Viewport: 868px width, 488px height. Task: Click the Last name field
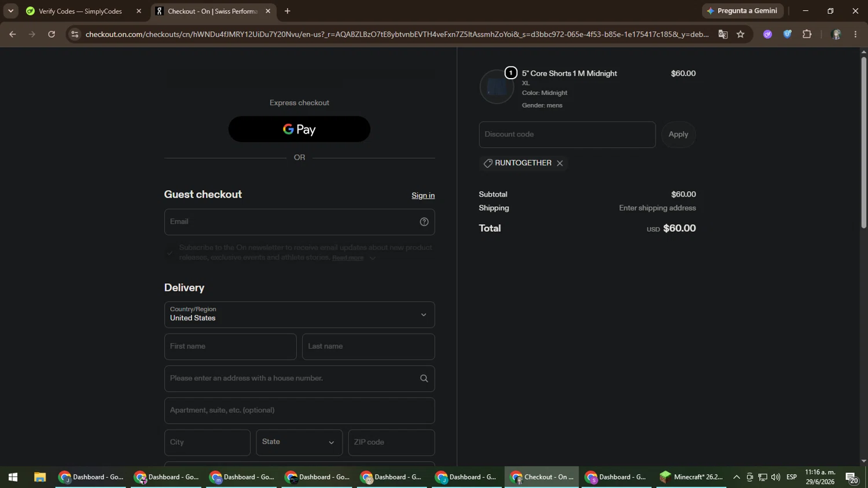[369, 346]
